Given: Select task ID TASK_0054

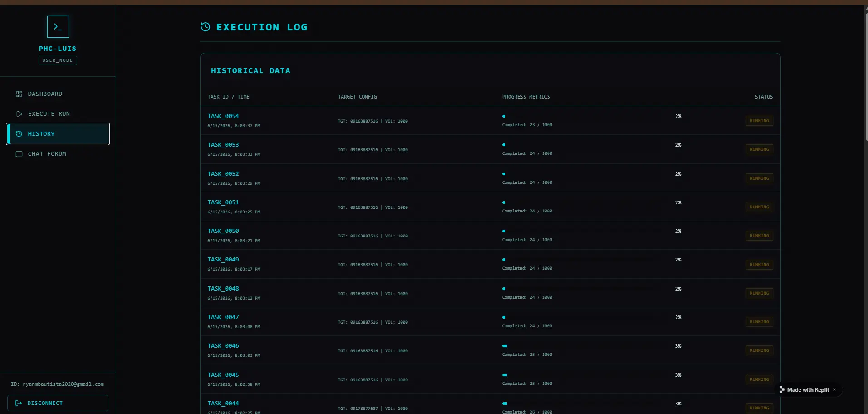Looking at the screenshot, I should coord(223,116).
